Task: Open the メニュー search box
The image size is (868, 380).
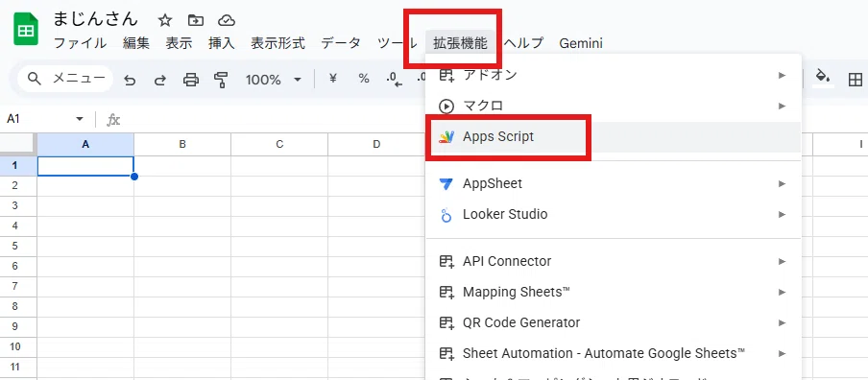Action: point(65,79)
